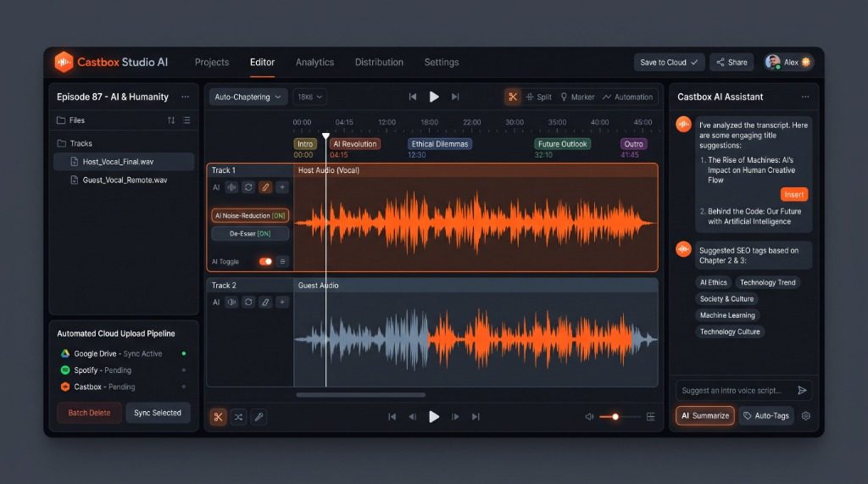The height and width of the screenshot is (484, 868).
Task: Click Track 1 edit pencil icon
Action: (x=265, y=187)
